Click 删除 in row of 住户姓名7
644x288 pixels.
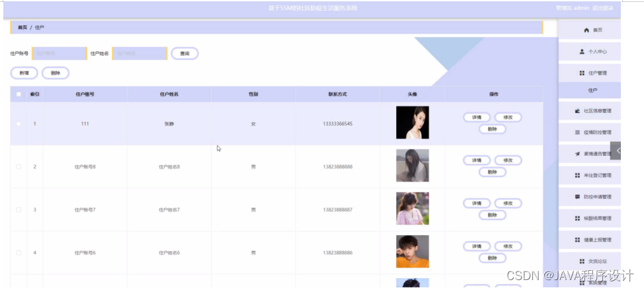493,215
